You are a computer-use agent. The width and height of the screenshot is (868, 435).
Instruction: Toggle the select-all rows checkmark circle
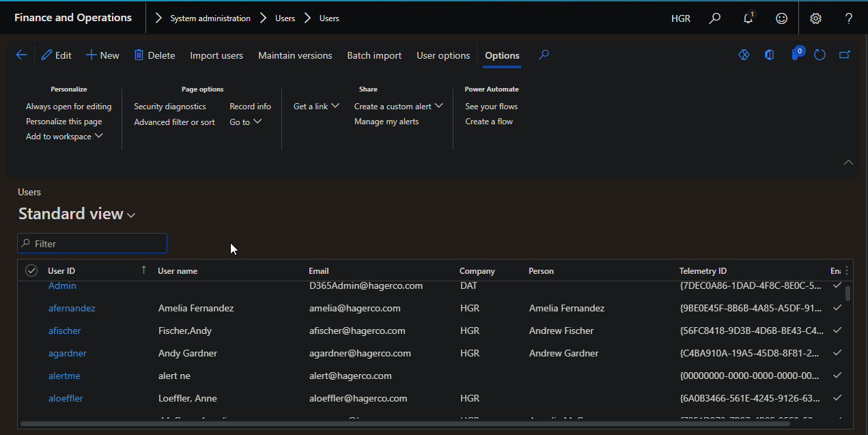[31, 270]
